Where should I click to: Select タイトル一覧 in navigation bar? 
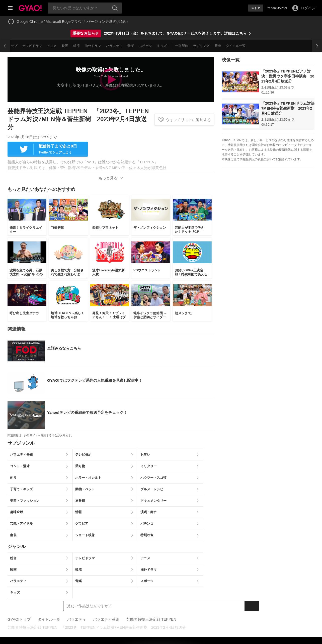tap(236, 46)
